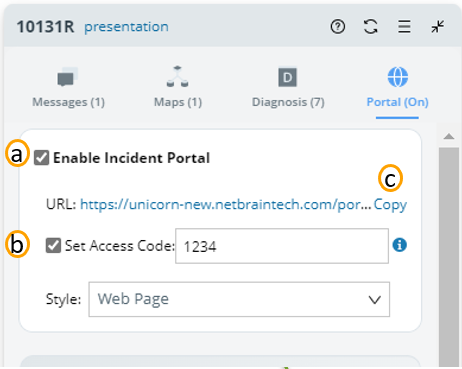The width and height of the screenshot is (462, 369).
Task: Switch to the Diagnosis (7) tab
Action: [x=288, y=102]
